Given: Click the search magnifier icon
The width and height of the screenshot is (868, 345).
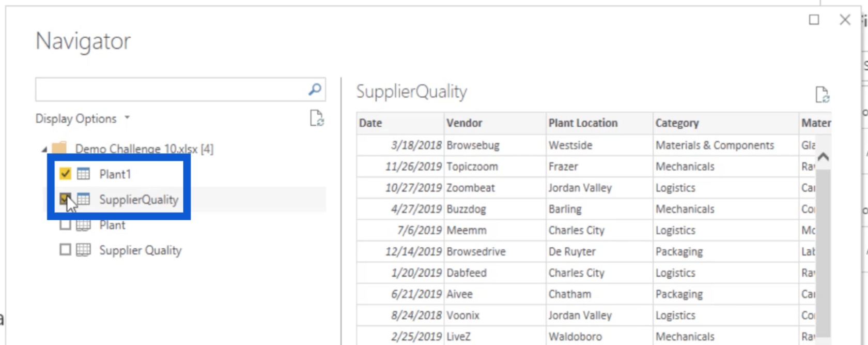Looking at the screenshot, I should coord(315,89).
